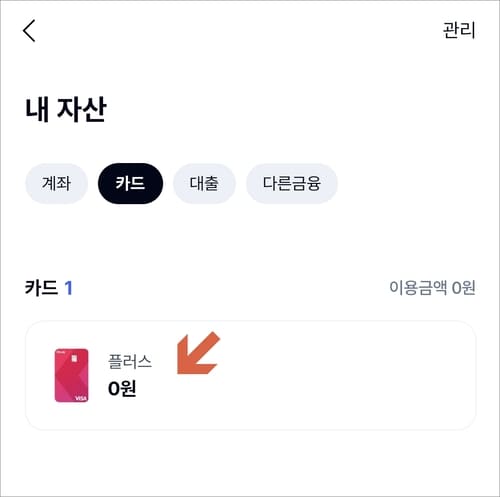Open 관리 at the top right
The image size is (500, 497).
coord(459,30)
